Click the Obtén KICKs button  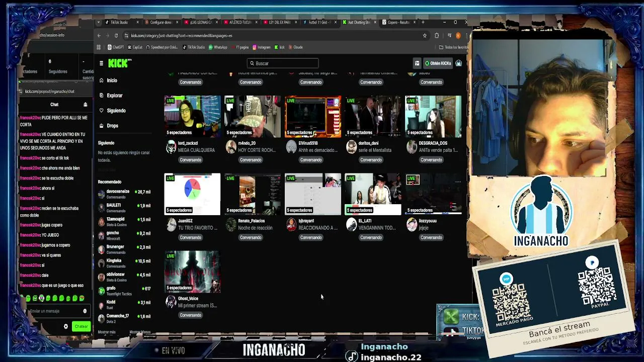click(x=438, y=63)
